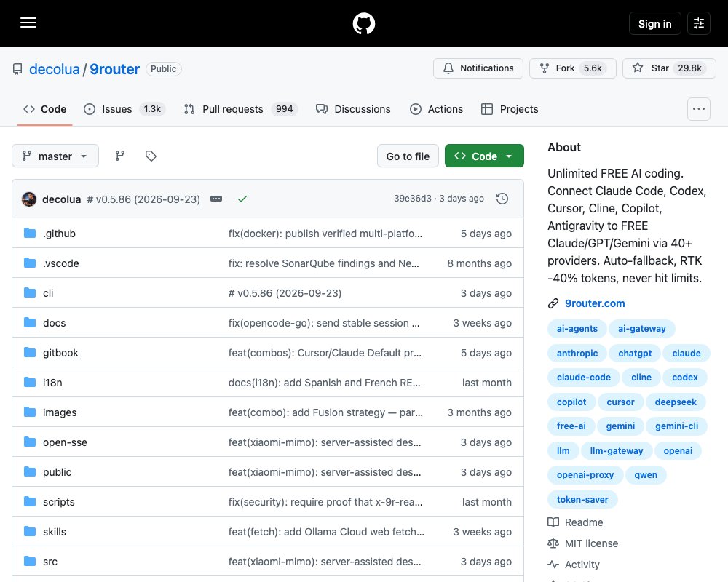728x582 pixels.
Task: Fork the repository with the Fork button
Action: 572,68
